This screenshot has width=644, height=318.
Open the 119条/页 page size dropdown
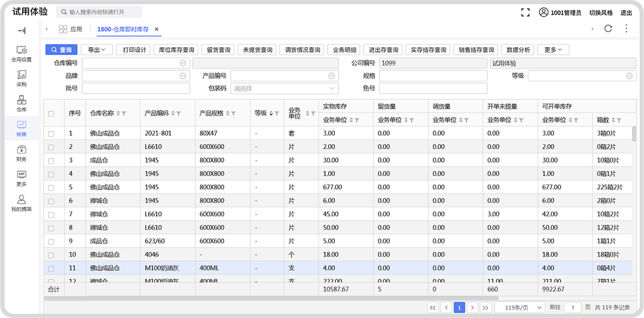click(519, 308)
